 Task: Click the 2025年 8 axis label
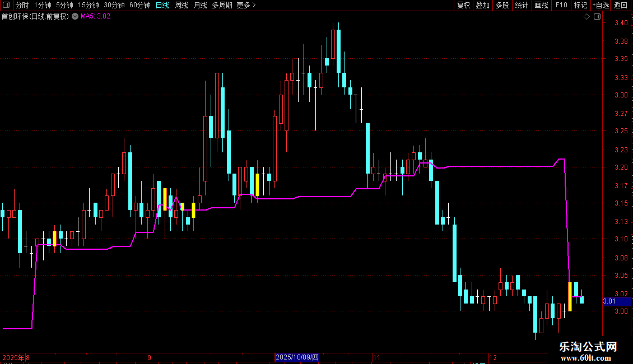point(16,357)
